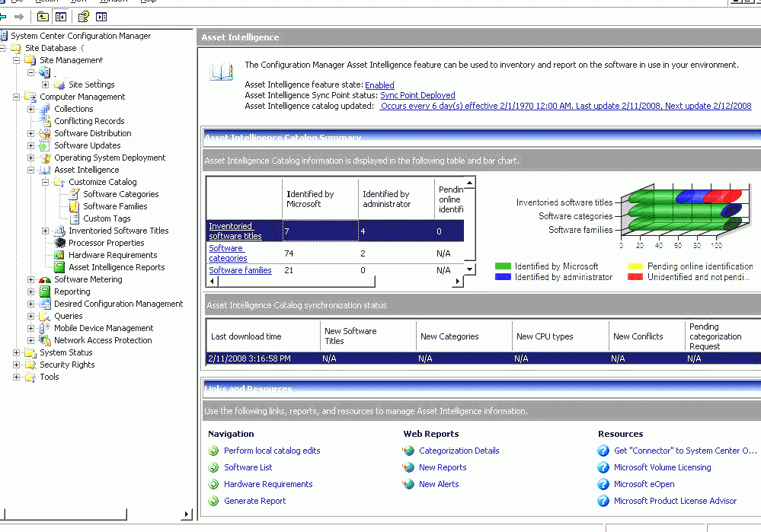Click the Show/Hide Console Tree toolbar icon

click(60, 16)
